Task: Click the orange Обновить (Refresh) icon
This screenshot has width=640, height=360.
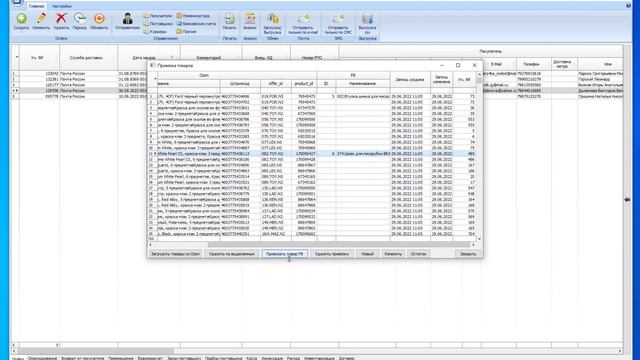Action: tap(99, 18)
